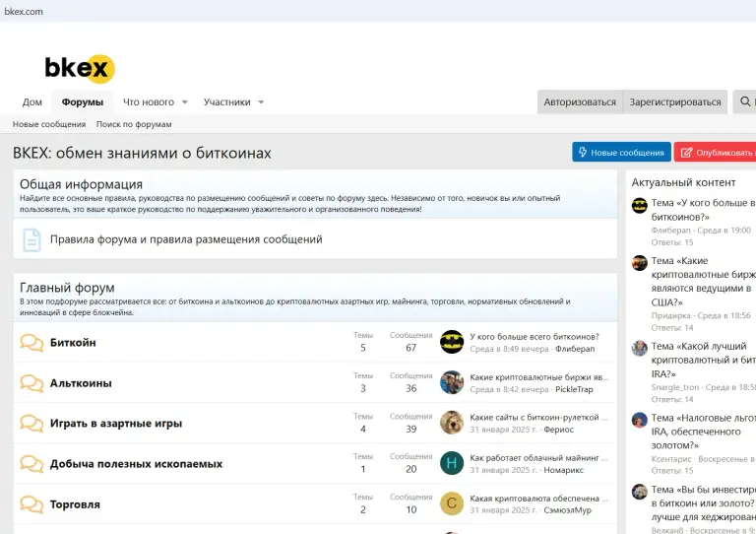Expand the Участники dropdown arrow

tap(261, 102)
